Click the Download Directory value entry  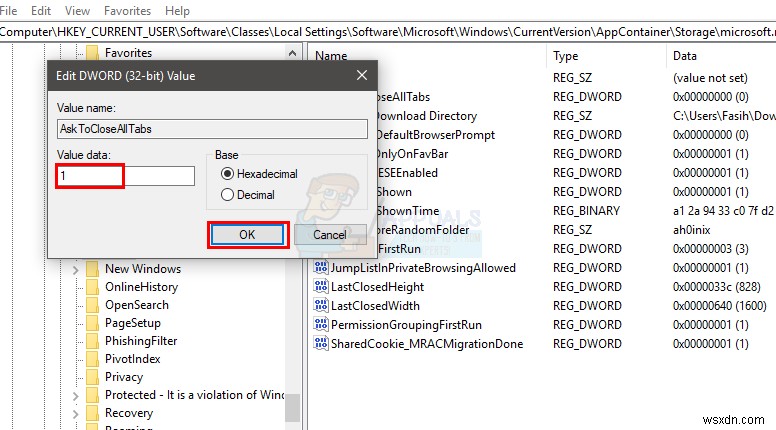click(427, 116)
